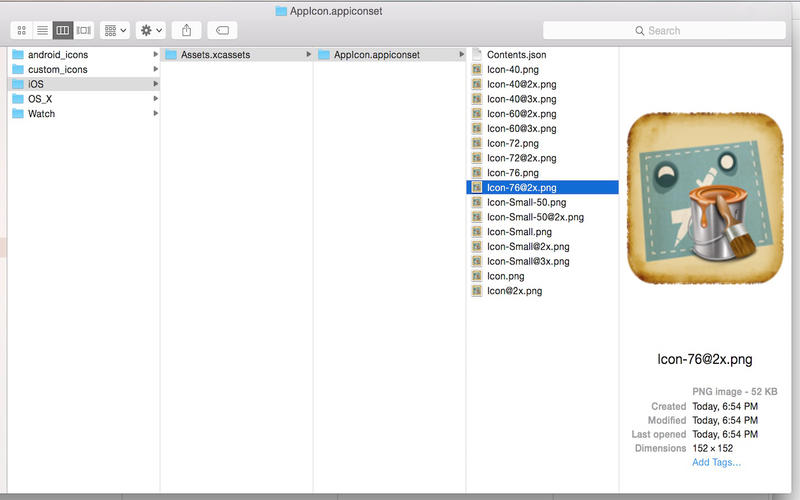Select the Icon-40.png file icon
The height and width of the screenshot is (500, 800).
click(x=477, y=70)
